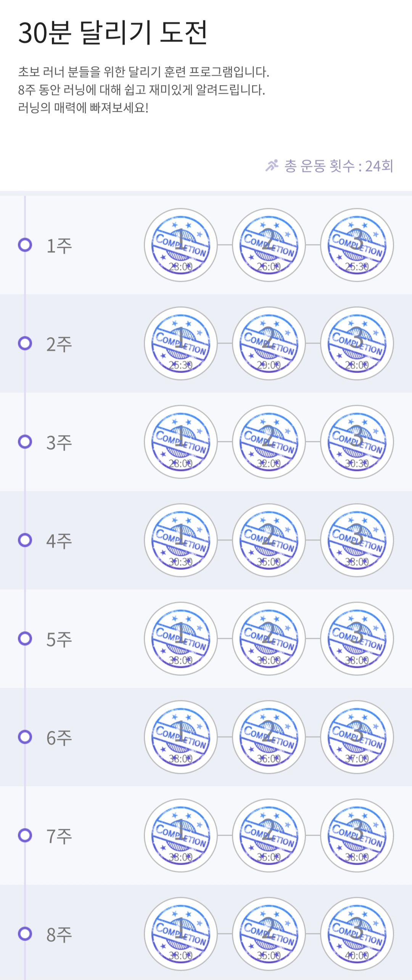Select week 5 session 3 completion stamp
Viewport: 412px width, 980px height.
(357, 639)
